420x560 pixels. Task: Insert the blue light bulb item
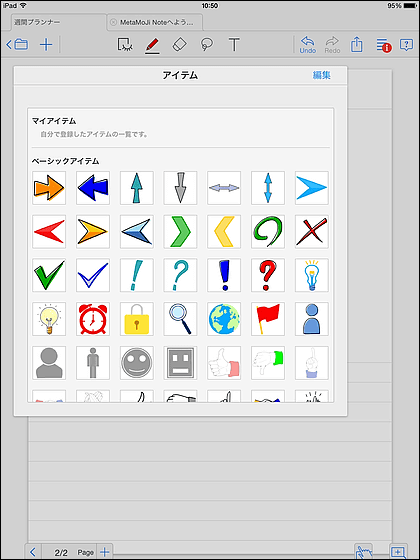coord(312,275)
